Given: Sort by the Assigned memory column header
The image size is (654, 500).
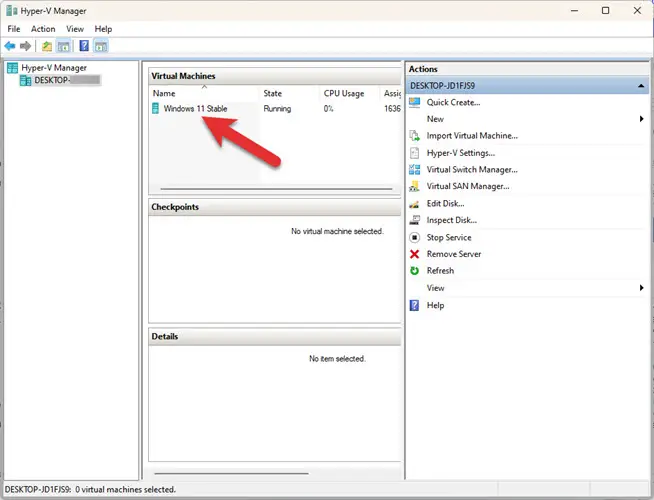Looking at the screenshot, I should (391, 93).
